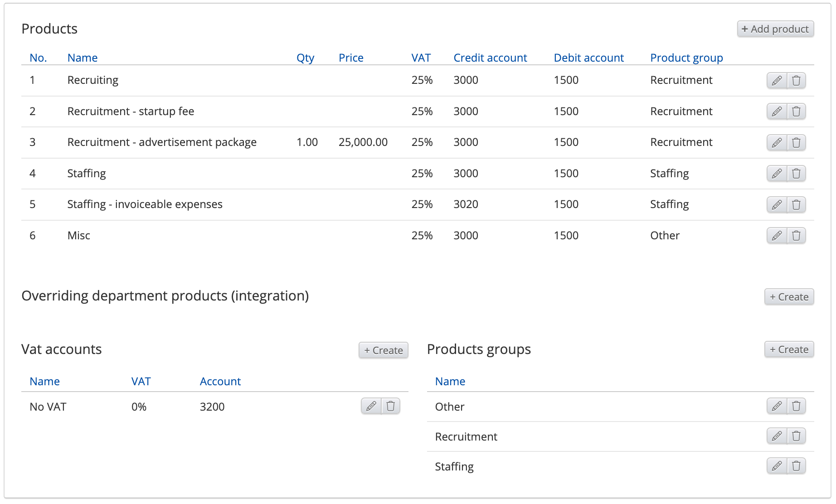Image resolution: width=836 pixels, height=504 pixels.
Task: Edit Recruitment - startup fee product
Action: coord(777,111)
